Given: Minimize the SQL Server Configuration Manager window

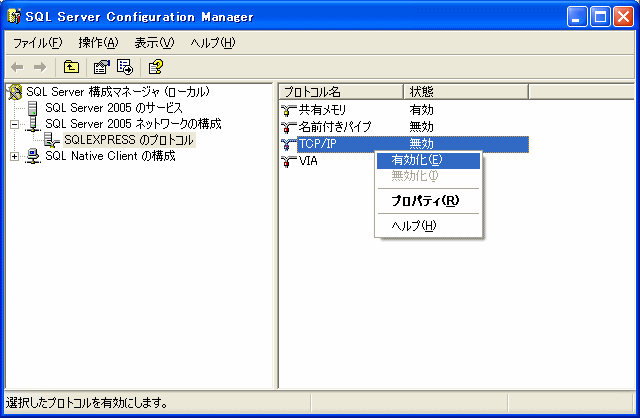Looking at the screenshot, I should pyautogui.click(x=577, y=17).
